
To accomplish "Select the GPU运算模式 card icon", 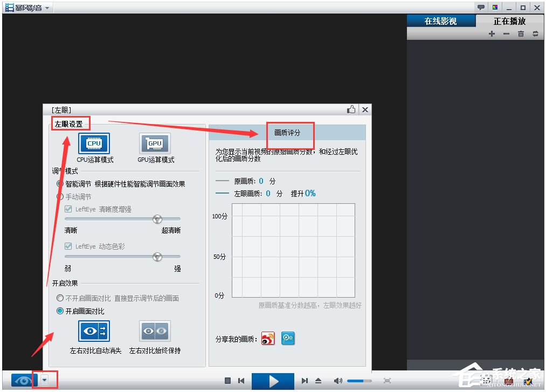I will pyautogui.click(x=155, y=143).
